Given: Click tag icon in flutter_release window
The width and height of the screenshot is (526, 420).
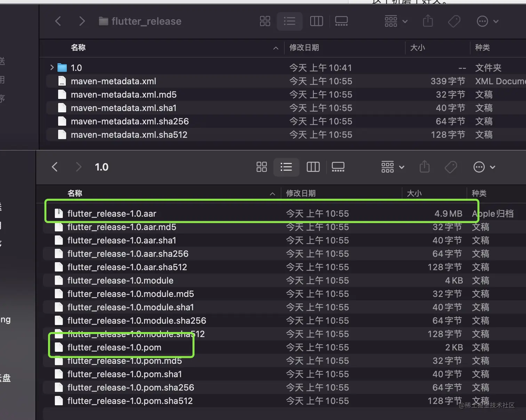Looking at the screenshot, I should pyautogui.click(x=454, y=21).
